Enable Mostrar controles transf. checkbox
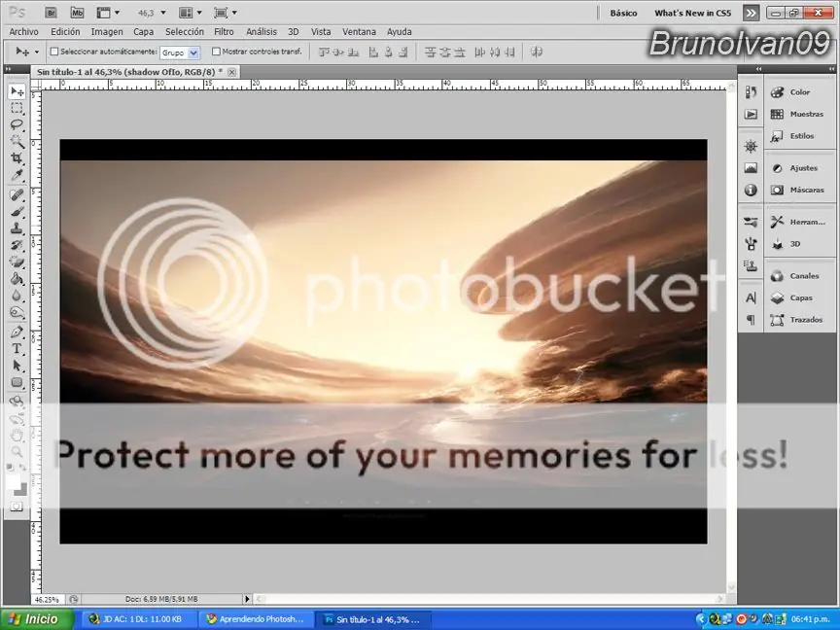The width and height of the screenshot is (840, 630). click(x=216, y=52)
